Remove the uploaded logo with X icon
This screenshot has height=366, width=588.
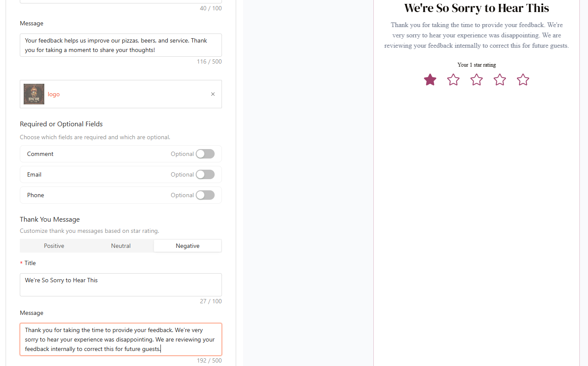click(212, 94)
